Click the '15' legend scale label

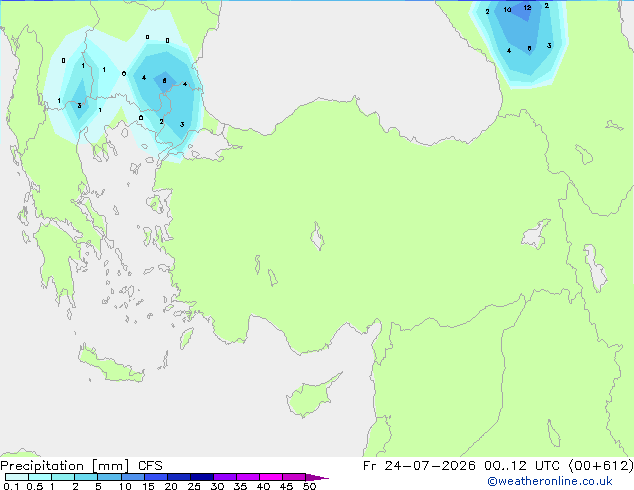point(148,486)
